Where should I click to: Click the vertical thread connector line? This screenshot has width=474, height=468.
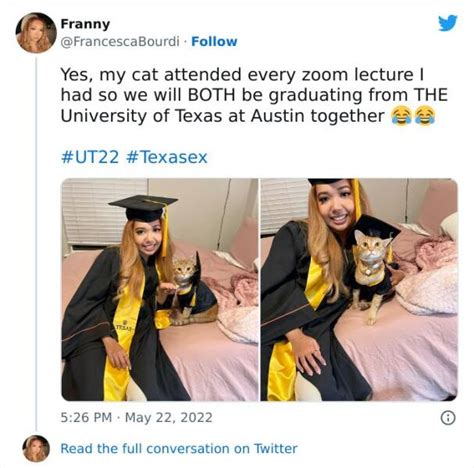point(36,243)
